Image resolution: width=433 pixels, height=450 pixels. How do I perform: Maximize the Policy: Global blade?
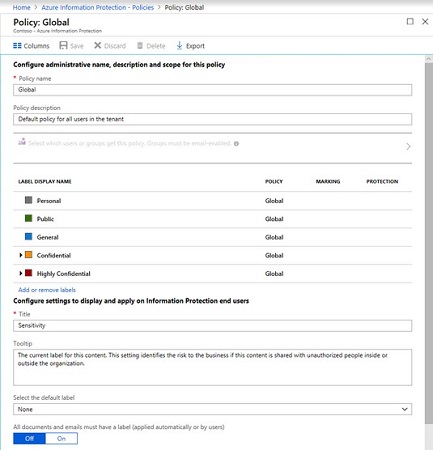pos(410,22)
